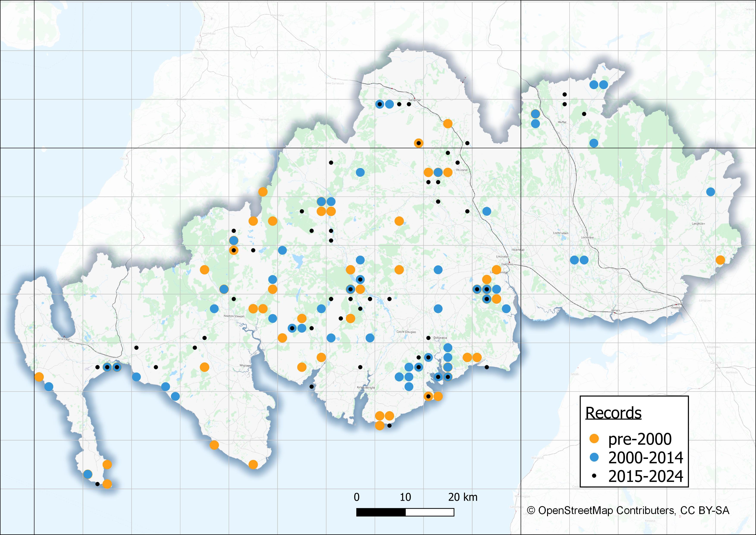
Task: Click the Moffat town label
Action: [562, 122]
